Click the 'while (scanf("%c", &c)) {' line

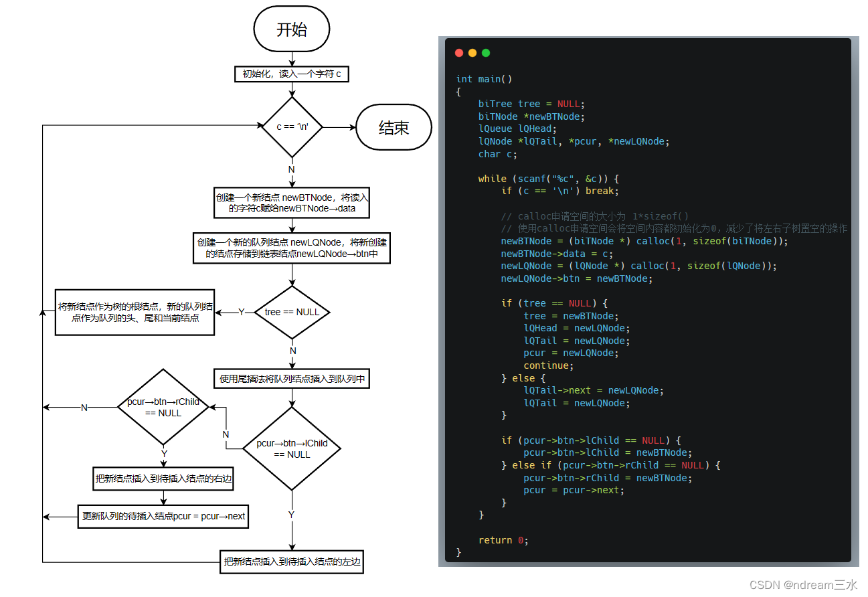click(549, 179)
